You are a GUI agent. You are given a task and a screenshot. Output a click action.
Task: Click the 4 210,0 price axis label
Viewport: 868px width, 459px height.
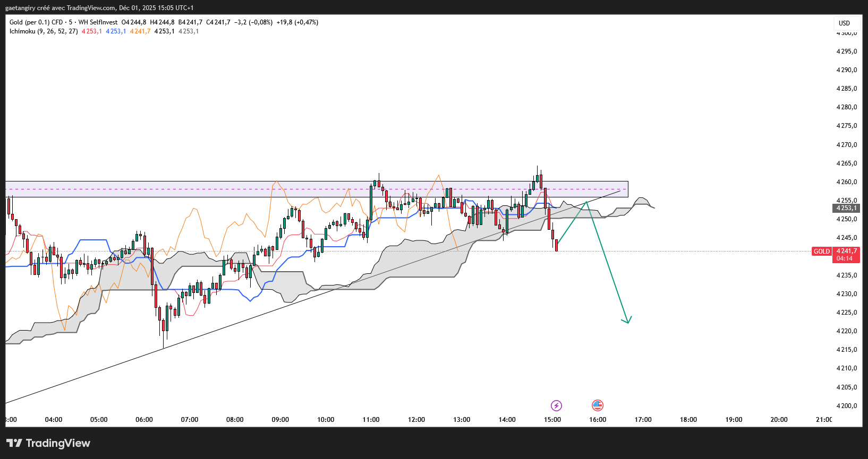pos(847,368)
